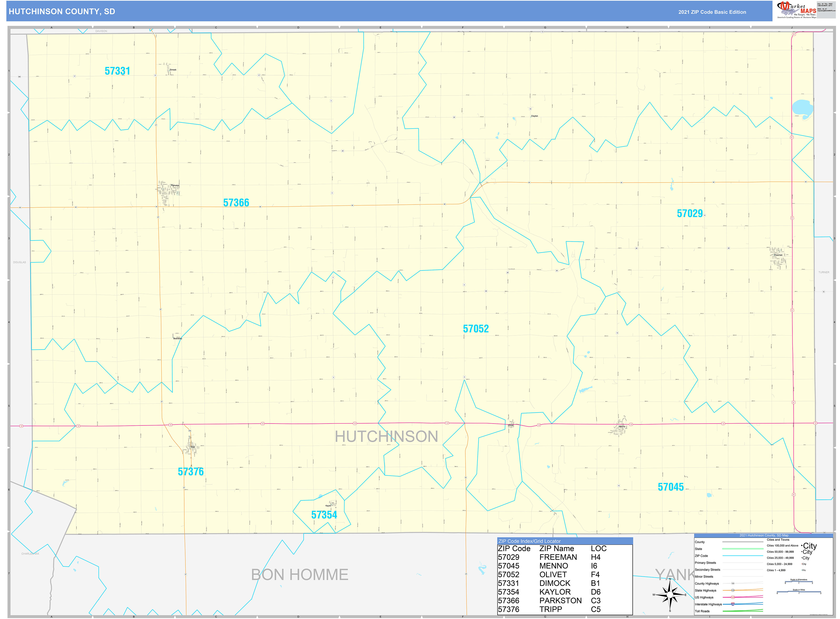Screen dimensions: 840x619
Task: Click the small dot for Cities 1 - 4,999
Action: pyautogui.click(x=802, y=570)
